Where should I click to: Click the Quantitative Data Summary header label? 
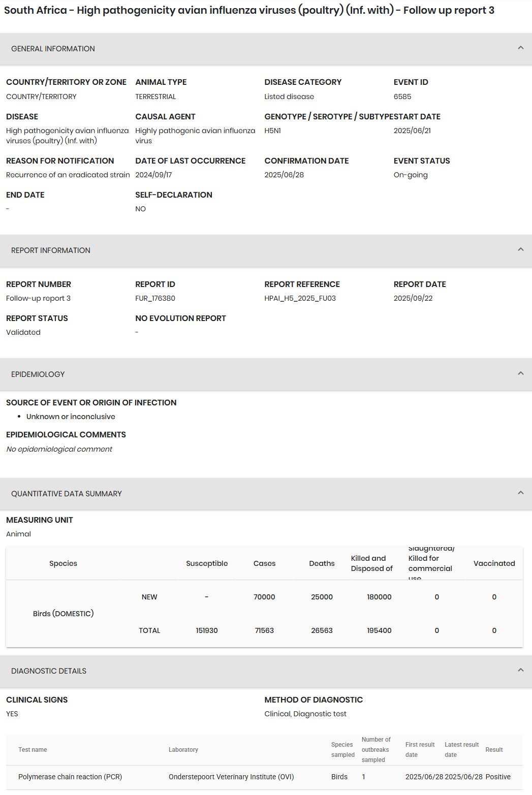tap(67, 494)
